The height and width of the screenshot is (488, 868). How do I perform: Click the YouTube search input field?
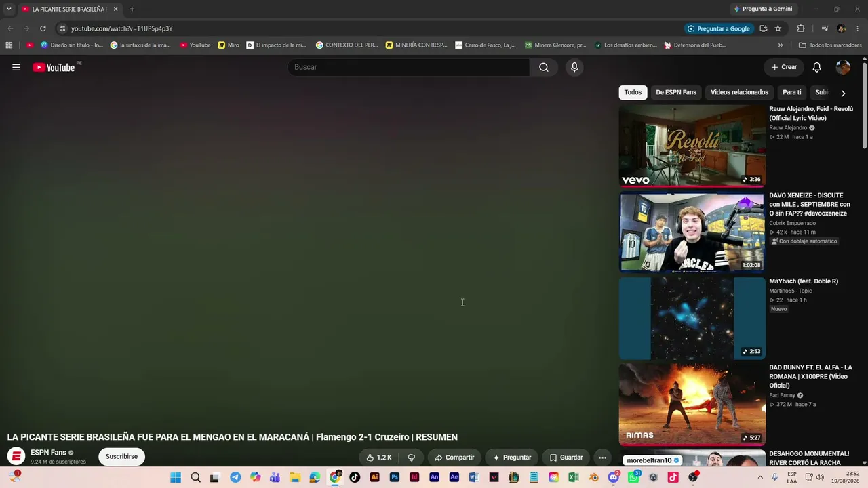click(x=408, y=67)
